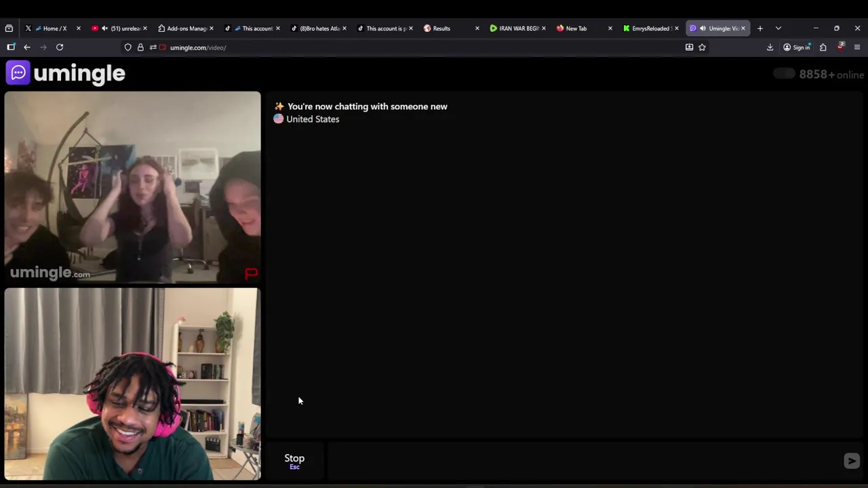Click the send message arrow icon
This screenshot has width=868, height=488.
point(852,461)
